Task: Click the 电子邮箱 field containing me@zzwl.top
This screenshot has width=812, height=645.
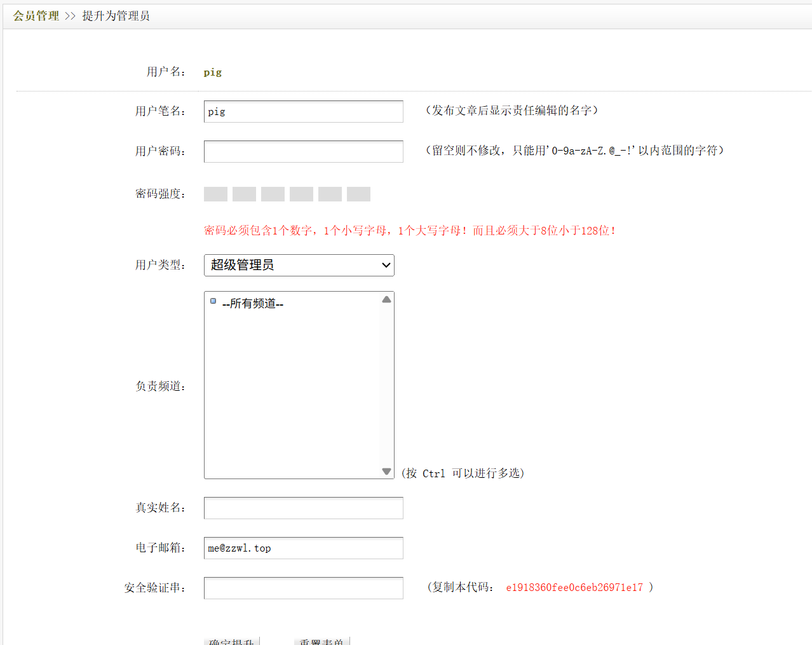Action: [303, 548]
